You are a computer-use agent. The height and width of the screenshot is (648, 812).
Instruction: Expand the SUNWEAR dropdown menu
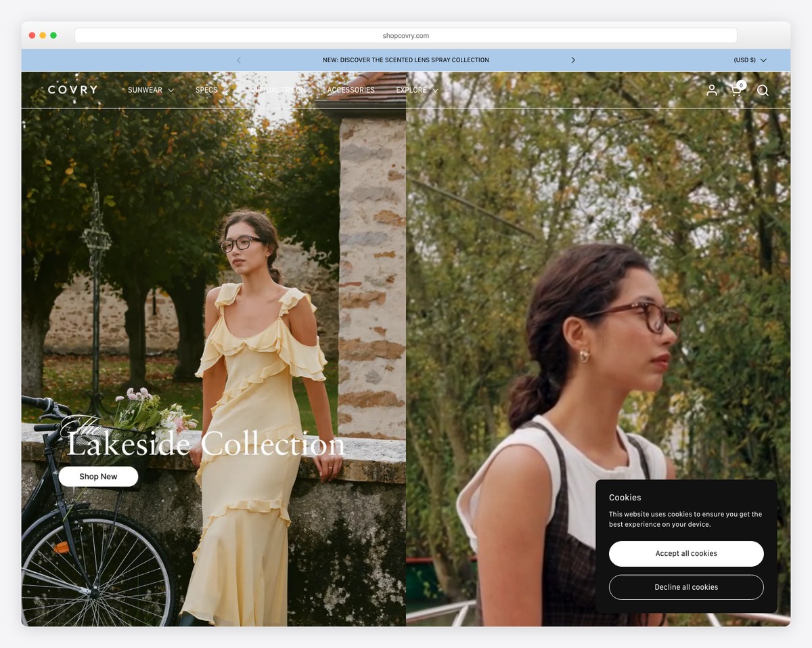pyautogui.click(x=145, y=89)
